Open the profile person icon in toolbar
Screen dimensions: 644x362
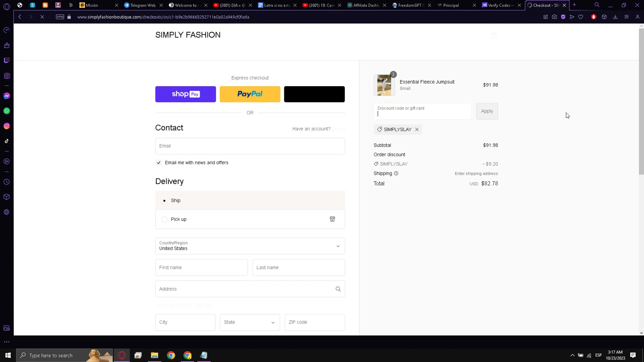[638, 17]
